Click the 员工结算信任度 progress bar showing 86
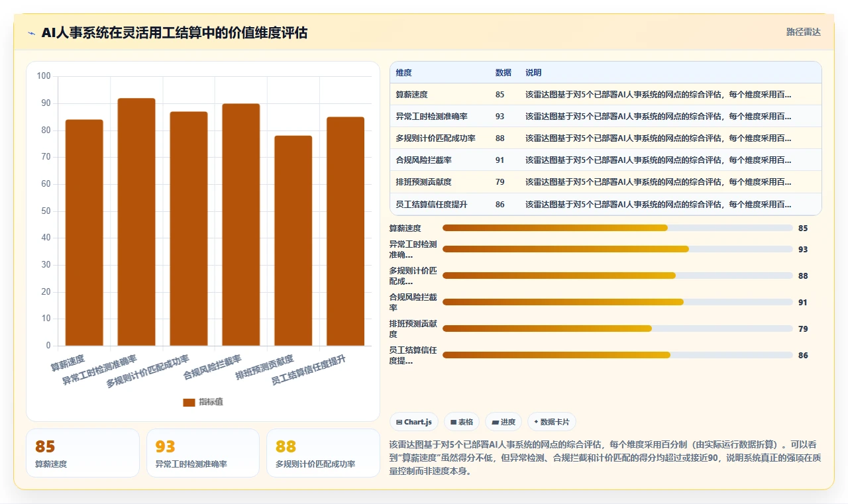The height and width of the screenshot is (504, 848). 617,355
